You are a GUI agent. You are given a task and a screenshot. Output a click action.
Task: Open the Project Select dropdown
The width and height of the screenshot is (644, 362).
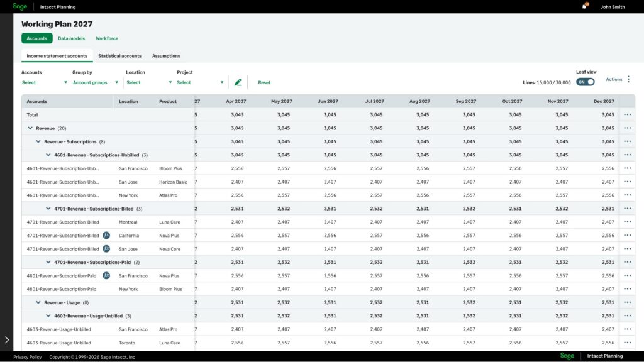(x=200, y=82)
